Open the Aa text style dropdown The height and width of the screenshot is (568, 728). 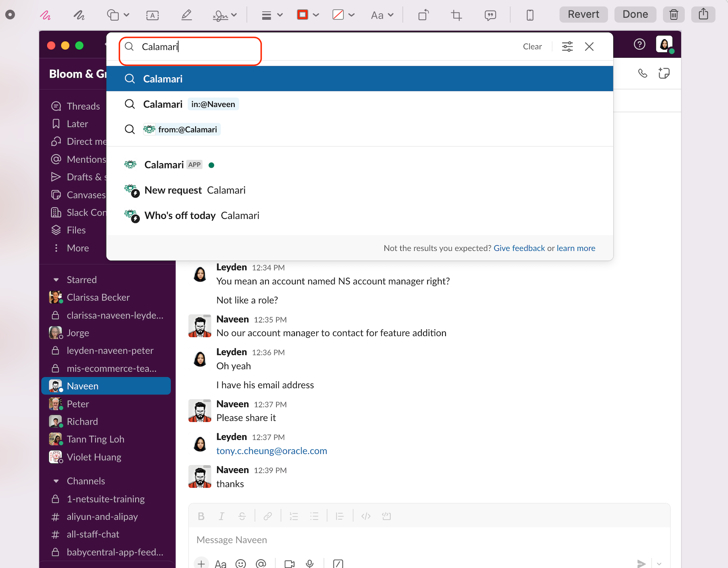382,15
